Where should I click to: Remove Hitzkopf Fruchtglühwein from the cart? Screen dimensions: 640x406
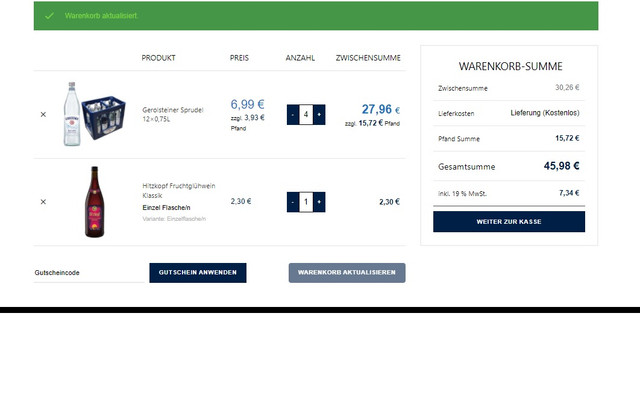point(43,202)
